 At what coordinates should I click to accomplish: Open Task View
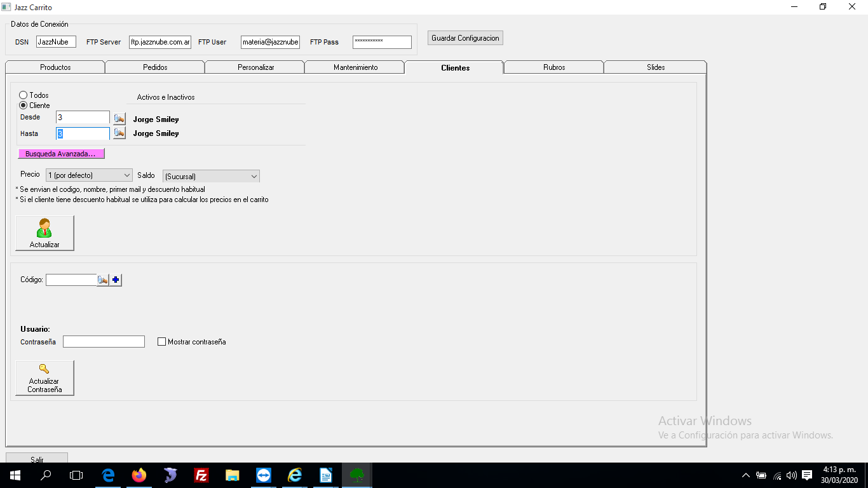coord(76,475)
